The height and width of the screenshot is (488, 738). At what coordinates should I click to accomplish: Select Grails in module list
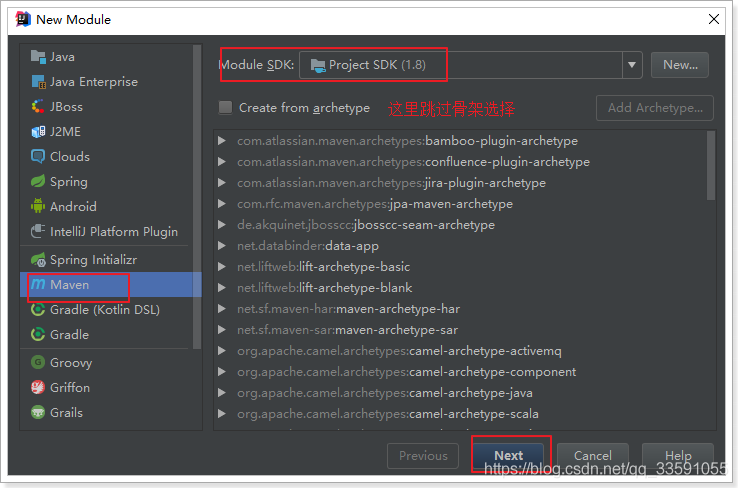pos(106,412)
